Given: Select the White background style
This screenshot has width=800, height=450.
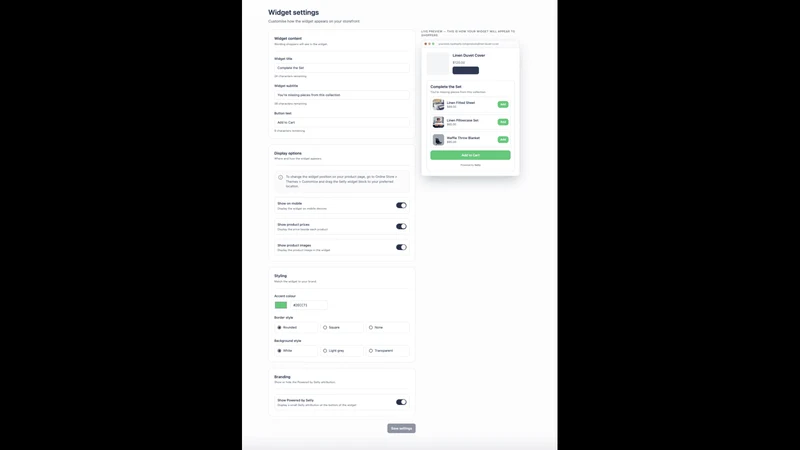Looking at the screenshot, I should [x=296, y=351].
